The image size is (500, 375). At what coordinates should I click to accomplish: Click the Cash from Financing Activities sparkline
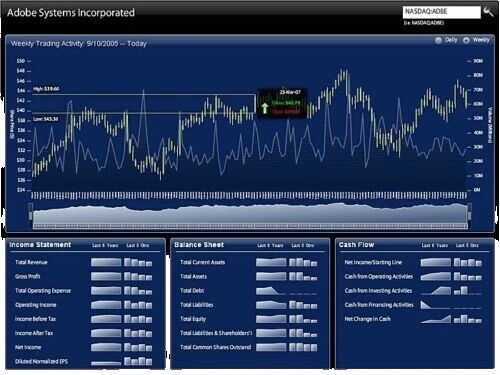(436, 305)
